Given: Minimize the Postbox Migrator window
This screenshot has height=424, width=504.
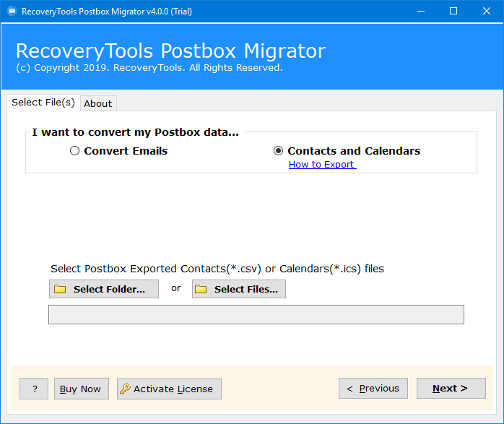Looking at the screenshot, I should (421, 12).
